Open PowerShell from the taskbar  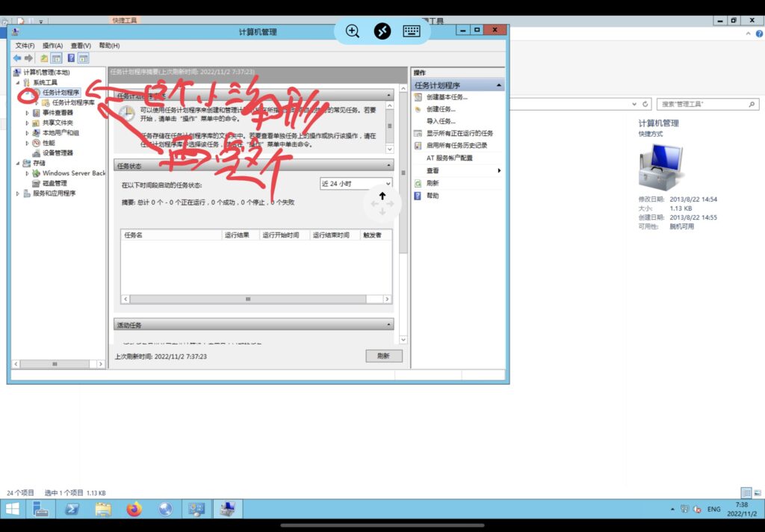click(x=72, y=510)
